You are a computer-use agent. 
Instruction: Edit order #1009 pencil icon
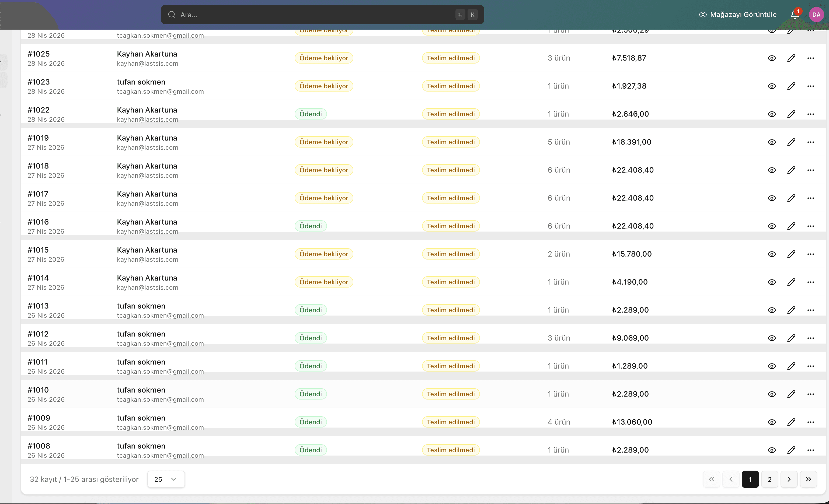click(791, 422)
